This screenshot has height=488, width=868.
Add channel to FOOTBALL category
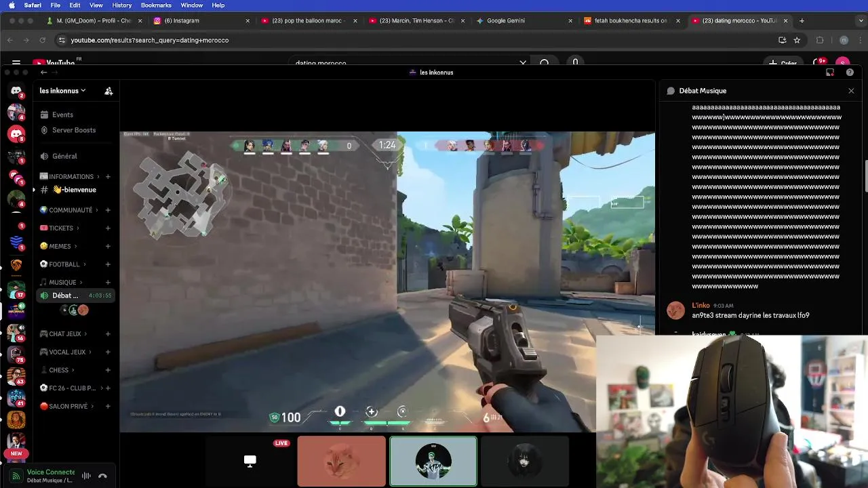(108, 264)
